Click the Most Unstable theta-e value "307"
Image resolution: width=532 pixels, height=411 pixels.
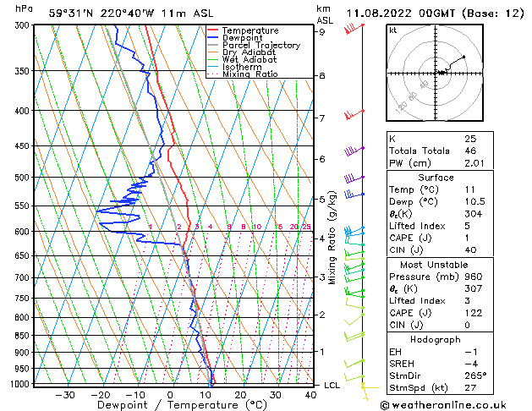[474, 288]
